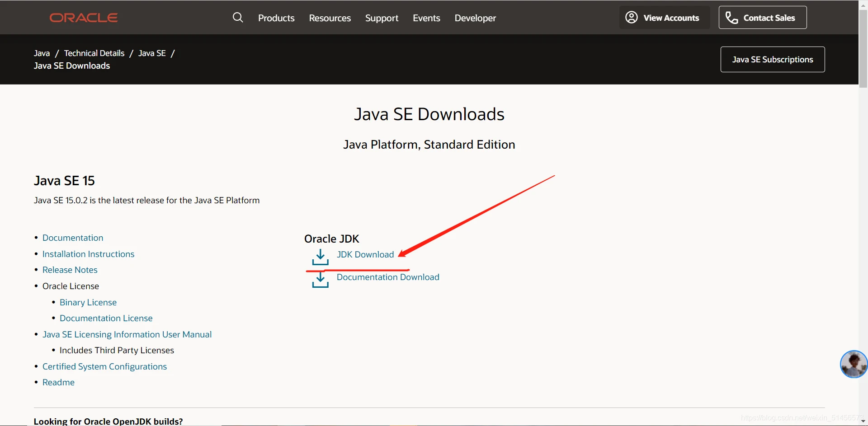Screen dimensions: 868x426
Task: Click Java SE 15.0.2 latest release text
Action: coord(146,200)
